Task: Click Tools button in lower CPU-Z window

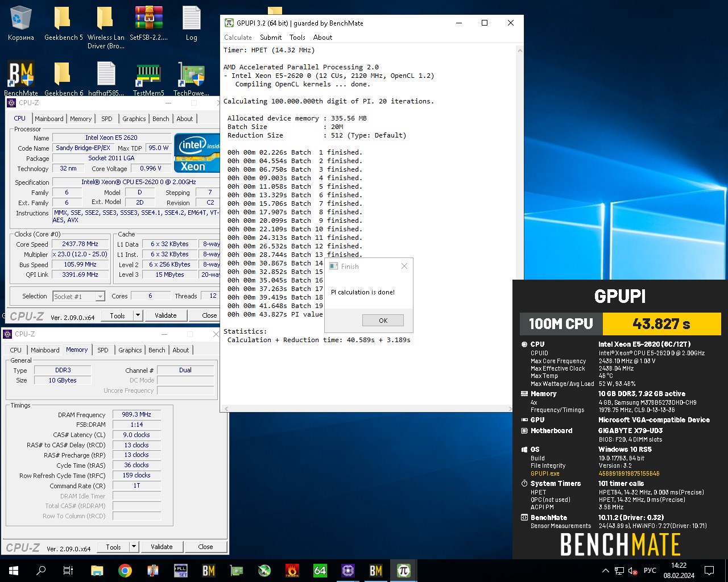Action: point(114,547)
